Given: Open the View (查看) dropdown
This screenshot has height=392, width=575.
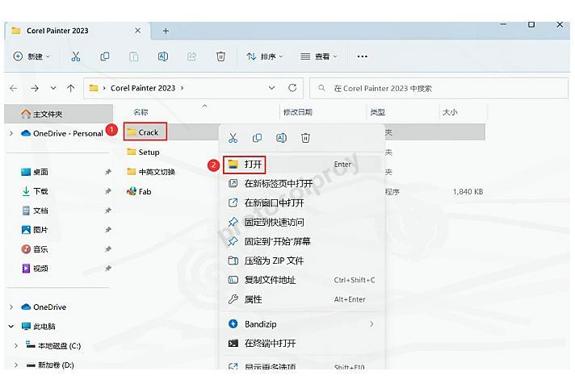Looking at the screenshot, I should tap(319, 56).
